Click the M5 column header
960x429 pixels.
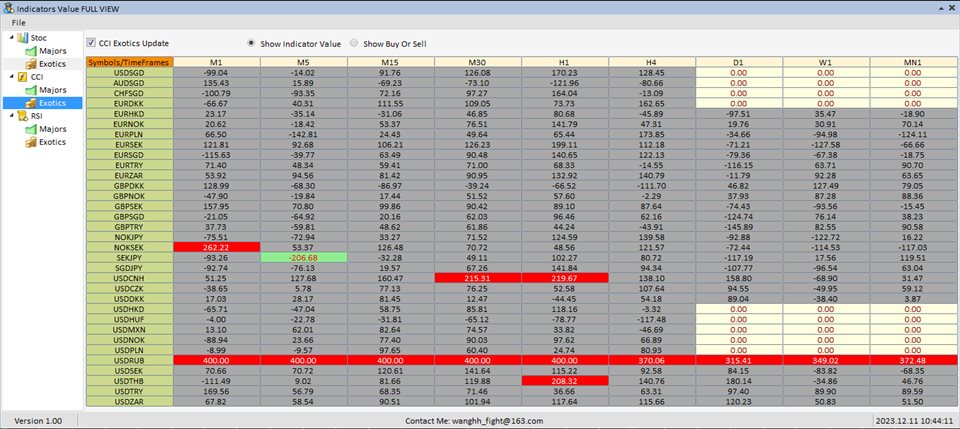coord(304,62)
